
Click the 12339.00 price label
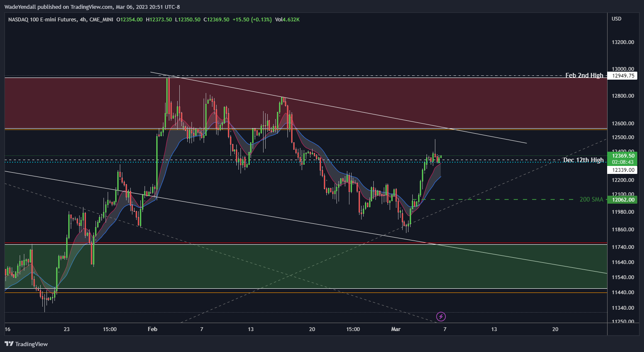tap(623, 170)
